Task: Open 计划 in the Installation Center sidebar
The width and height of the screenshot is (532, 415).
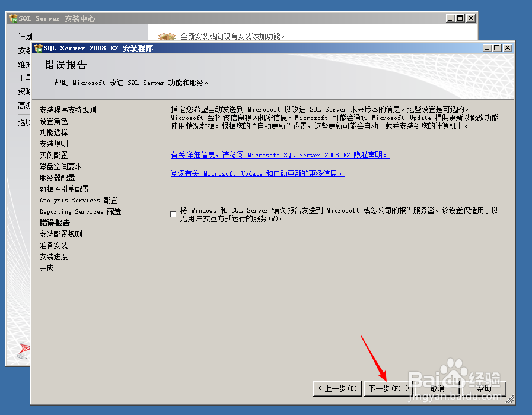Action: [25, 37]
